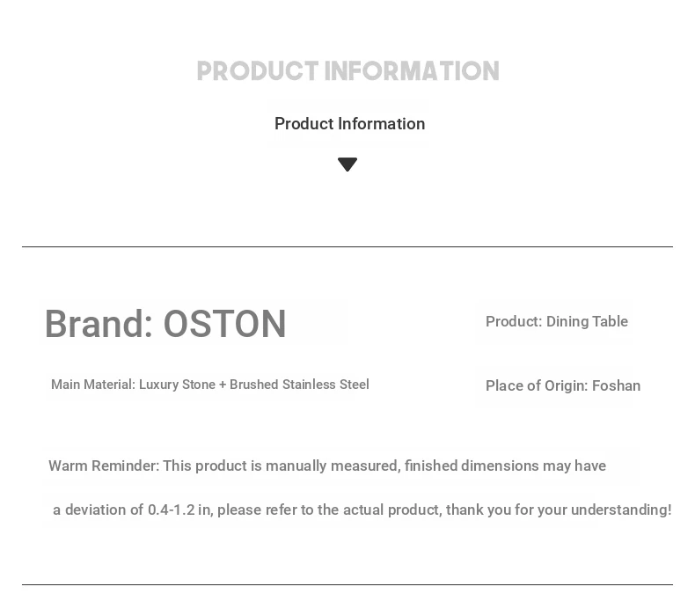Click the Place of Origin label

536,386
